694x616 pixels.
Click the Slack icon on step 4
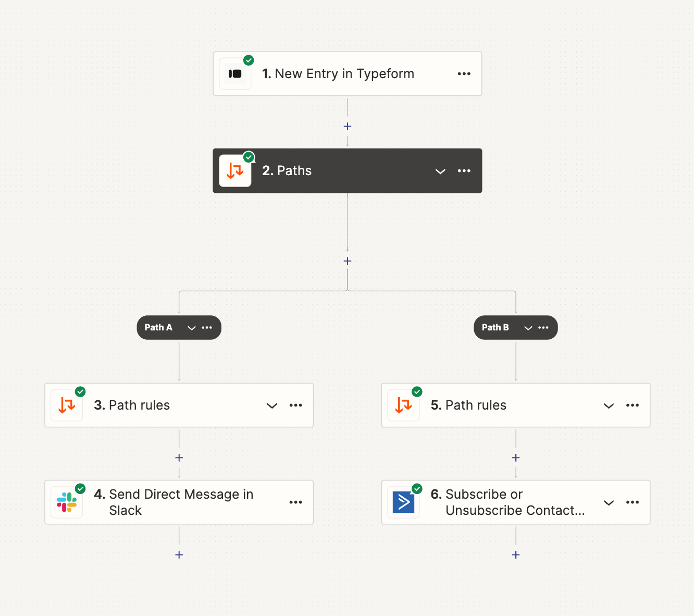(67, 502)
